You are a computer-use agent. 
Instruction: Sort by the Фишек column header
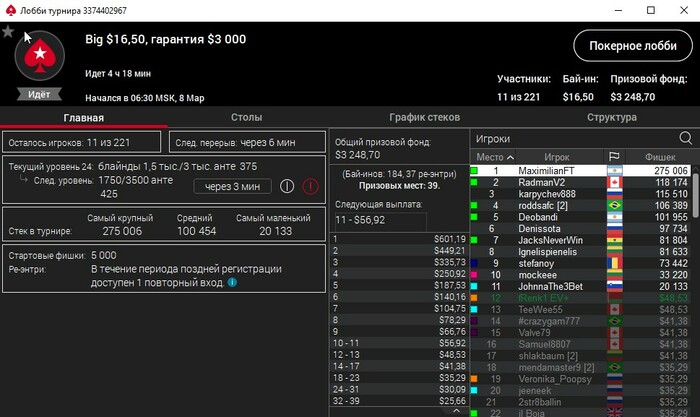(660, 157)
